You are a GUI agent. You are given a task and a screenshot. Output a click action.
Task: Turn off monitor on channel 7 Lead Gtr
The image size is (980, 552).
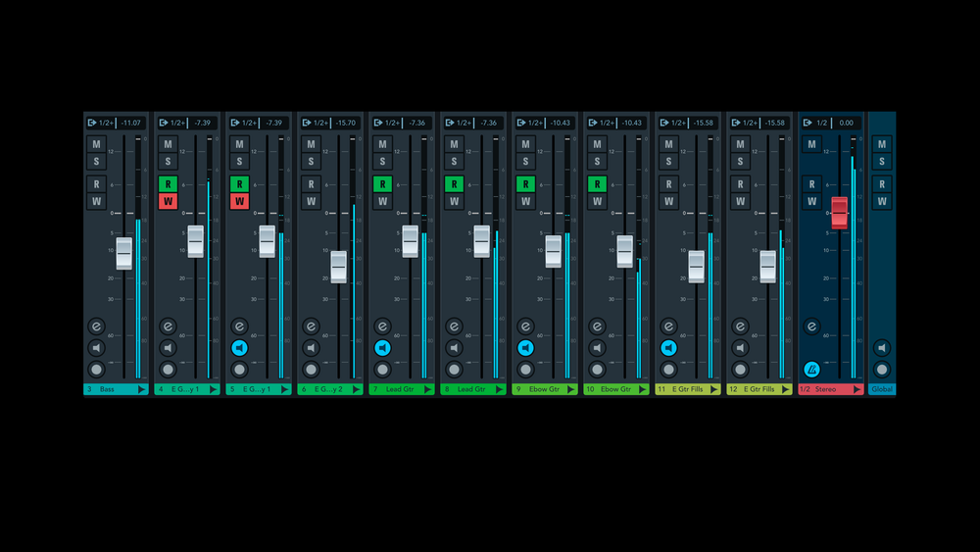click(x=382, y=348)
